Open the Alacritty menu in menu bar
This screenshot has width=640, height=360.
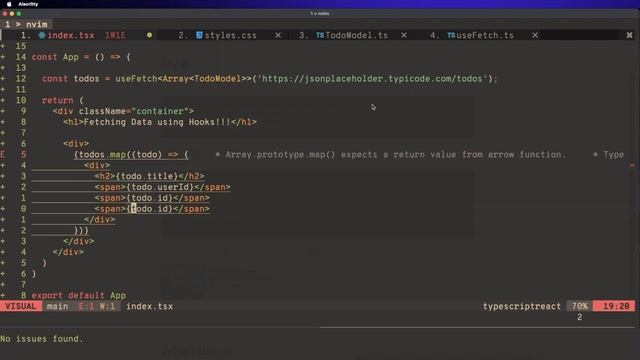pyautogui.click(x=28, y=4)
